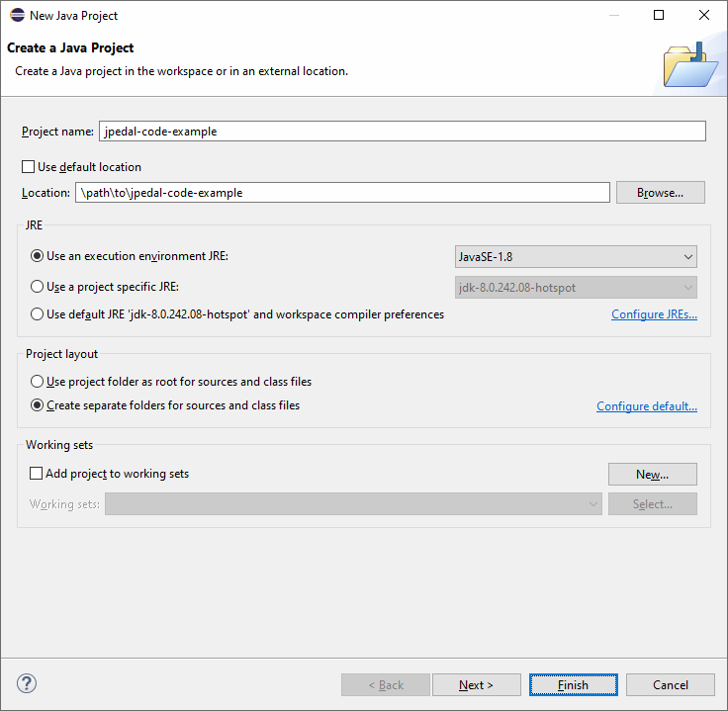Open the Configure JREs link

(654, 314)
